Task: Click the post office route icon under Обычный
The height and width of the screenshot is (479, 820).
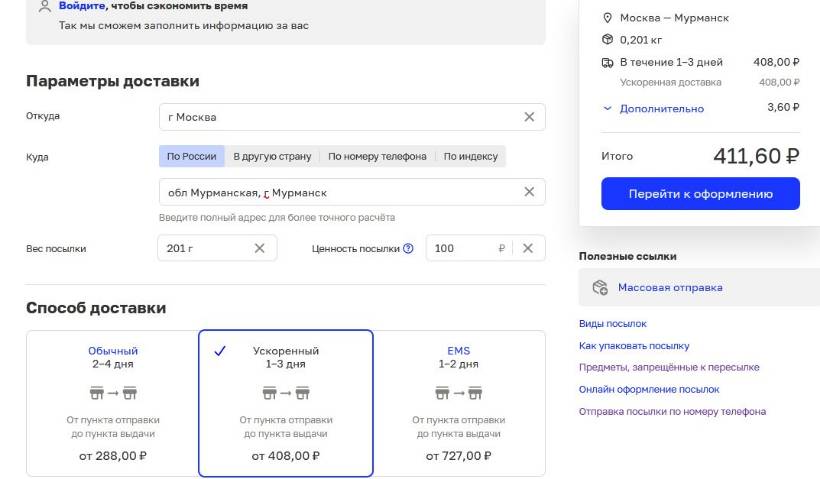Action: (x=113, y=393)
